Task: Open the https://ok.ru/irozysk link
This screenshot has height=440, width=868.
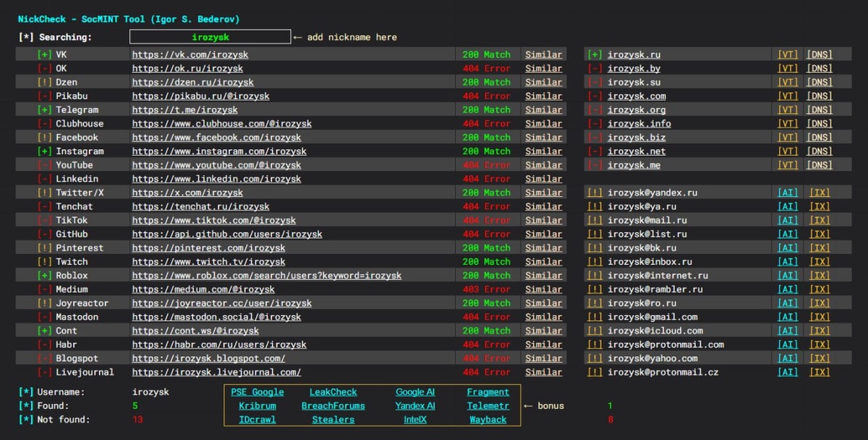Action: tap(187, 68)
